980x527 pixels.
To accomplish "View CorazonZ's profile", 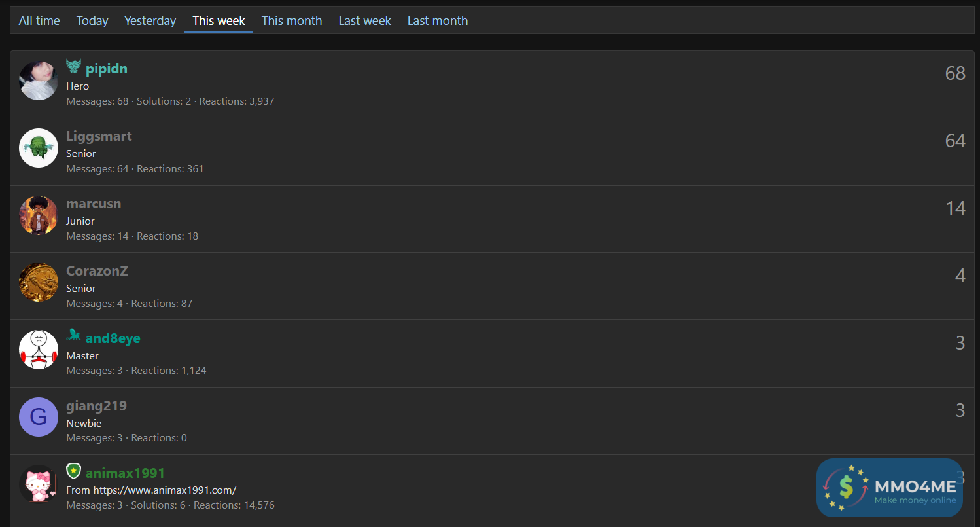I will coord(97,271).
